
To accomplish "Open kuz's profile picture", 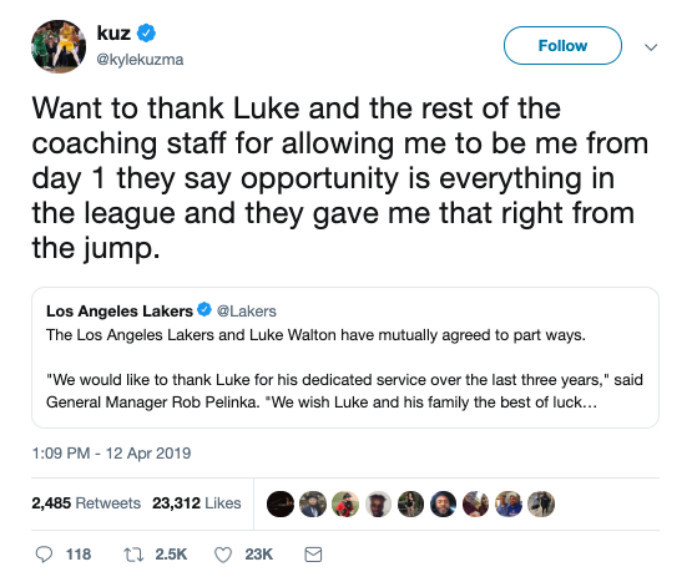I will 58,46.
